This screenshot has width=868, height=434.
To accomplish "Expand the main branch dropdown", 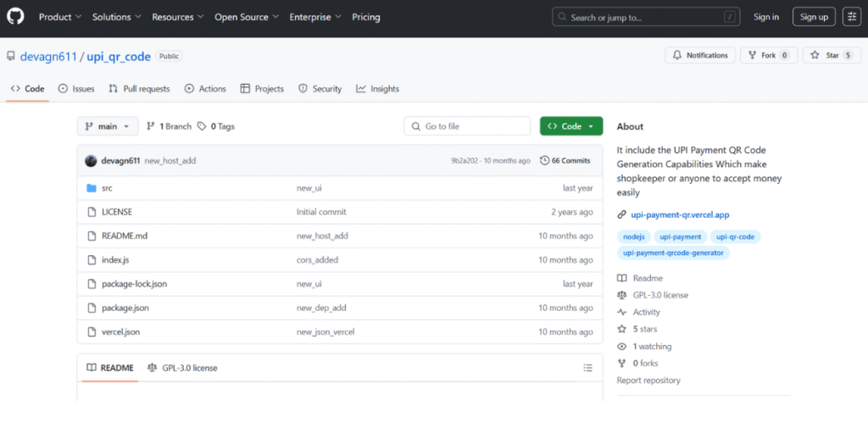I will pos(108,126).
